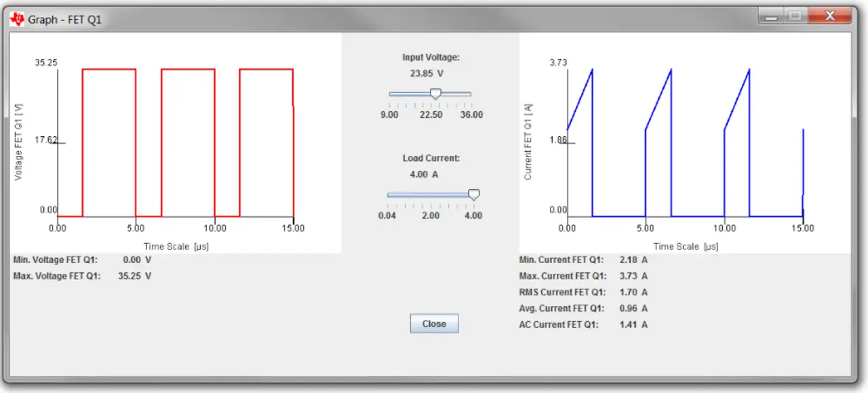Viewport: 868px width, 393px height.
Task: Set Input Voltage slider to 9.00 minimum end
Action: (x=390, y=94)
